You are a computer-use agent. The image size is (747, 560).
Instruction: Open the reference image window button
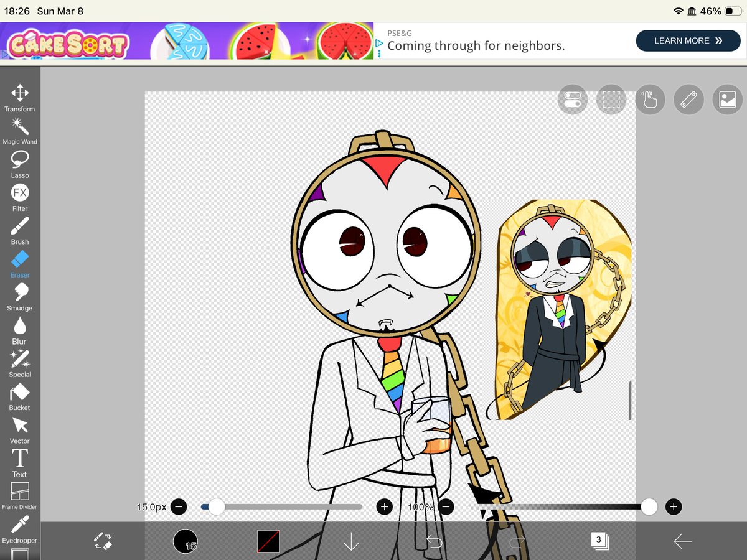tap(728, 100)
